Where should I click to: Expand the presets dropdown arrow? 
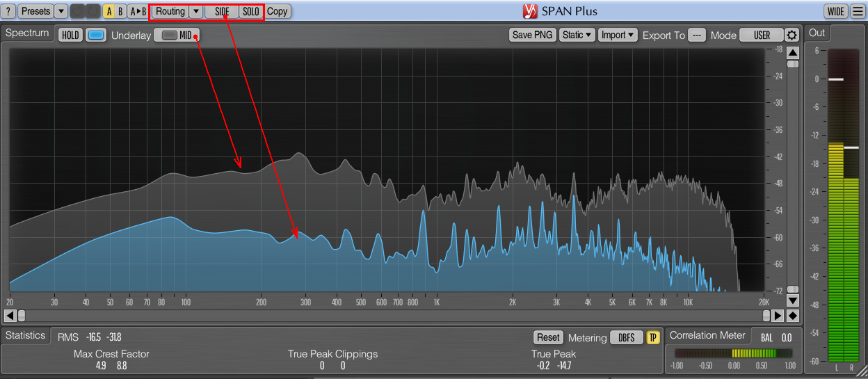click(x=61, y=11)
